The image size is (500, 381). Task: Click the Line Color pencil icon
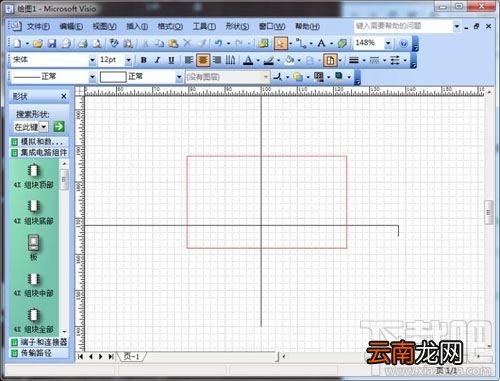click(x=269, y=60)
